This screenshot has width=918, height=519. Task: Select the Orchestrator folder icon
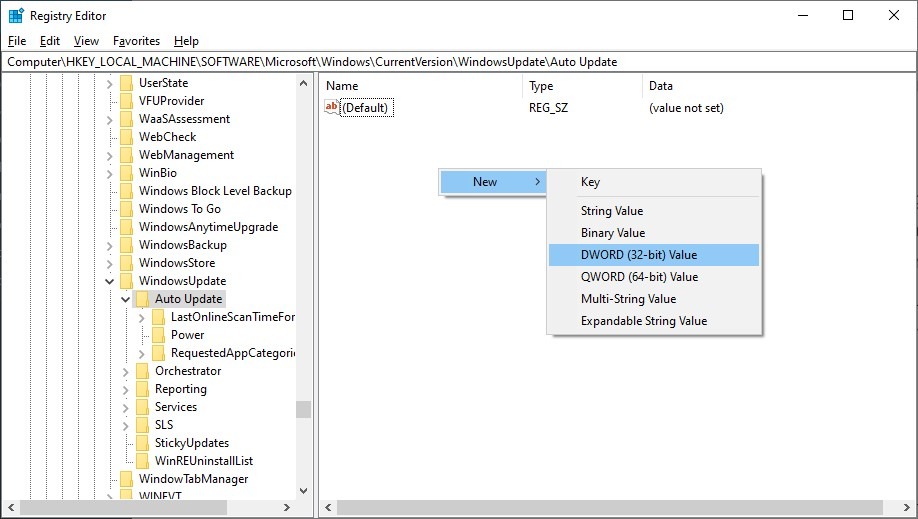pos(142,371)
